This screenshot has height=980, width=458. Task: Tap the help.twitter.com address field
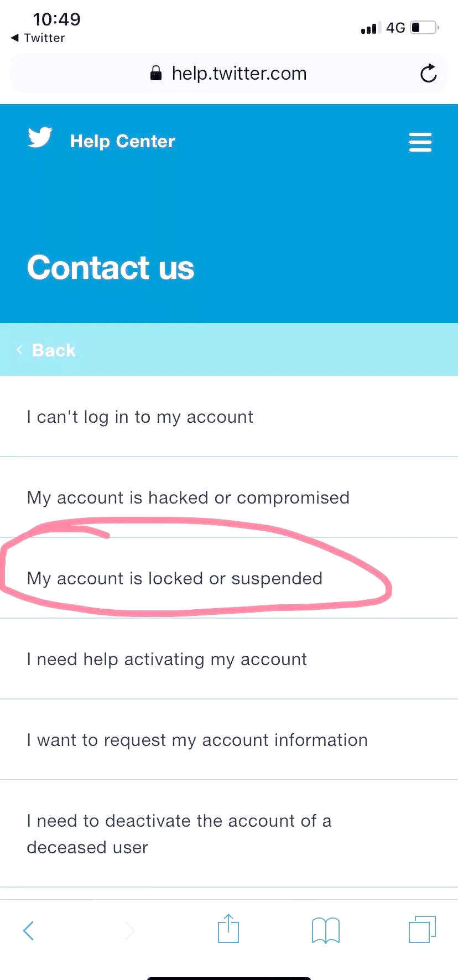point(229,73)
